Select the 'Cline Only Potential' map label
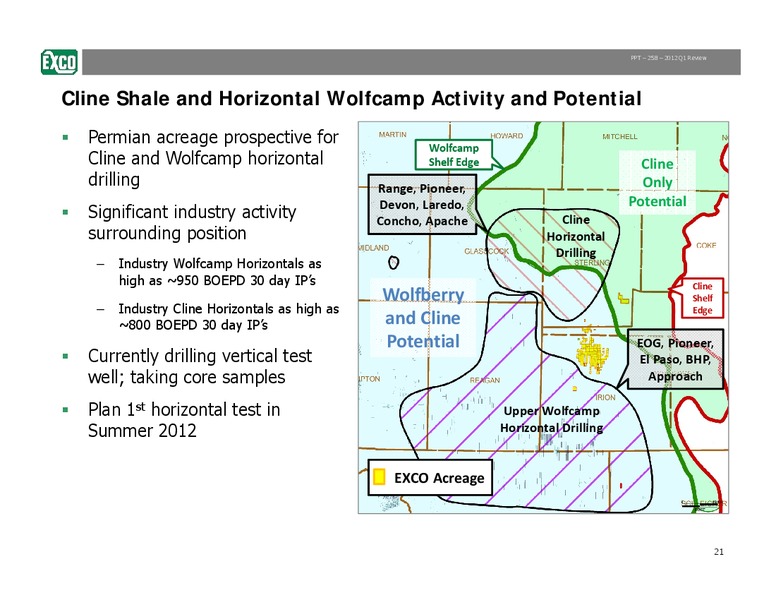Screen dimensions: 776x600 pyautogui.click(x=657, y=182)
